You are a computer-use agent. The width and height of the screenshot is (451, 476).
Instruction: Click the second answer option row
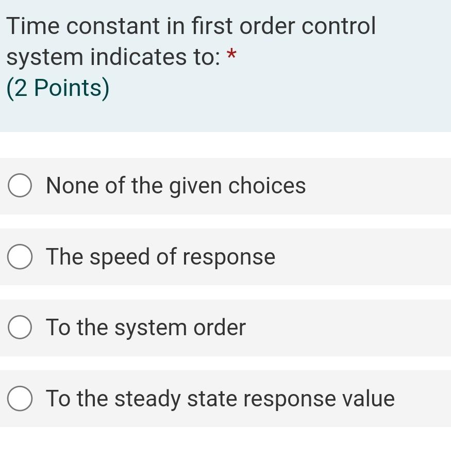point(225,256)
